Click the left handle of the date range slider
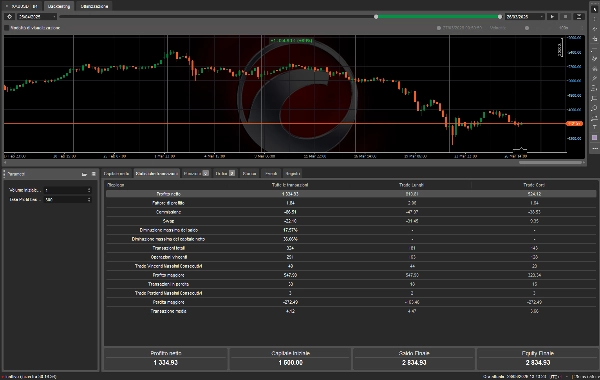Viewport: 600px width, 380px height. pyautogui.click(x=376, y=16)
